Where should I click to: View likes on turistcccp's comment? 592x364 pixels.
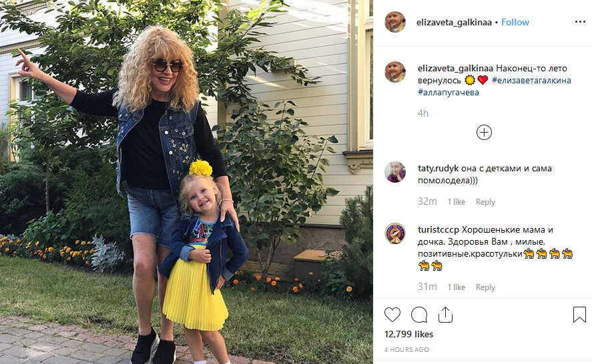456,287
